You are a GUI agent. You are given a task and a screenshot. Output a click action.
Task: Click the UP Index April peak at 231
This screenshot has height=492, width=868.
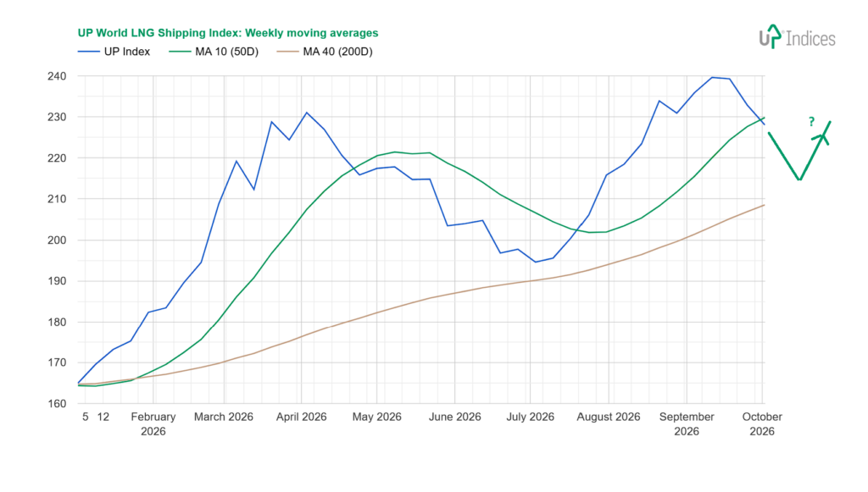(307, 113)
